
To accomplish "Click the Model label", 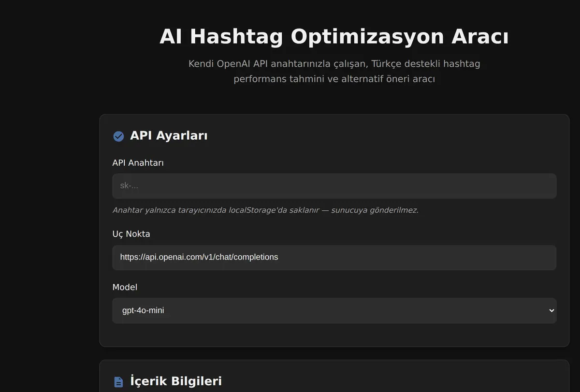I will (x=125, y=287).
